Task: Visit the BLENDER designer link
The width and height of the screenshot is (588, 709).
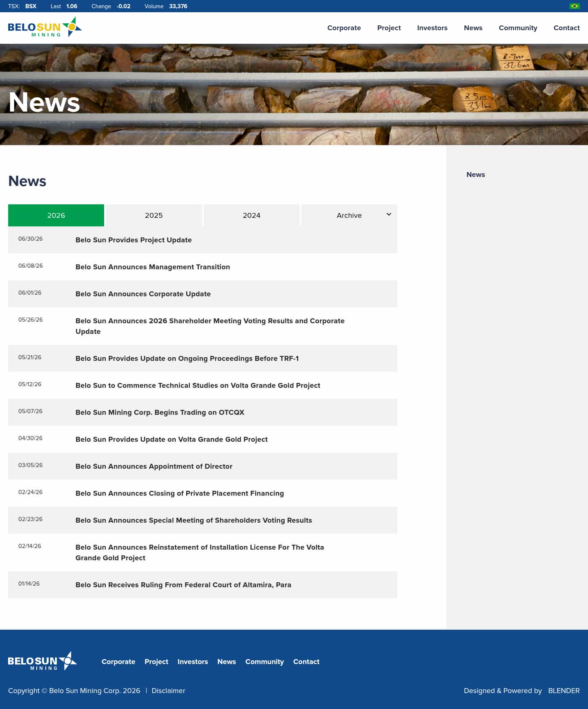Action: coord(564,691)
